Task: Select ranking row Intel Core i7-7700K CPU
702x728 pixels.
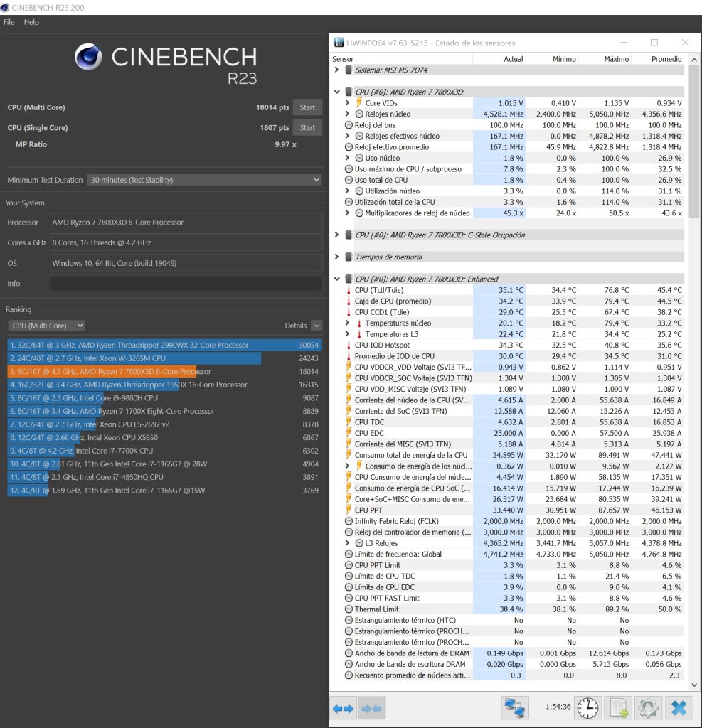Action: [164, 450]
